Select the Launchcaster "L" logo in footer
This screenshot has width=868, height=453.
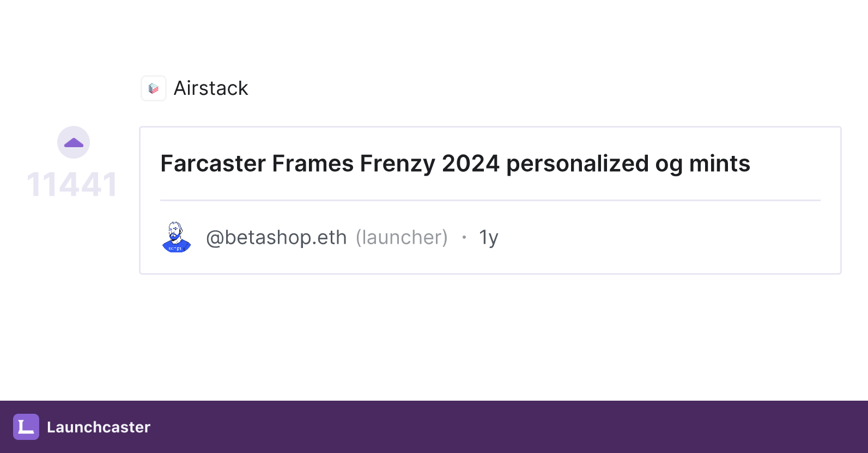coord(26,427)
